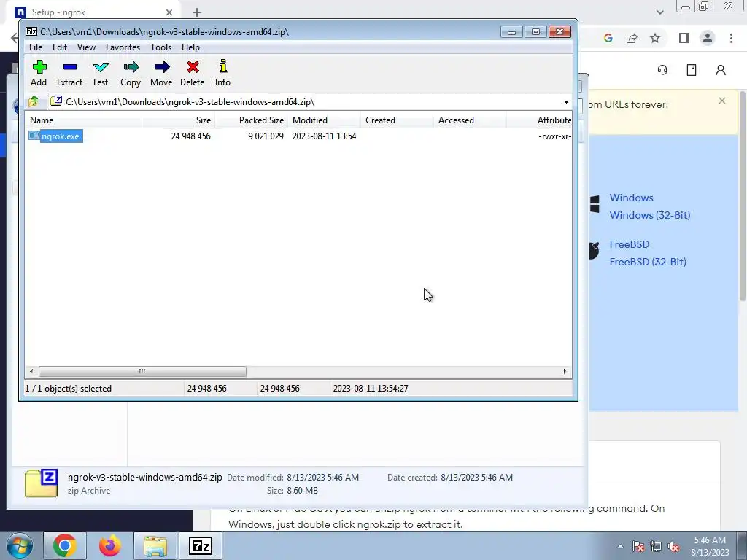Sort by the Created column header
747x560 pixels.
pyautogui.click(x=398, y=120)
